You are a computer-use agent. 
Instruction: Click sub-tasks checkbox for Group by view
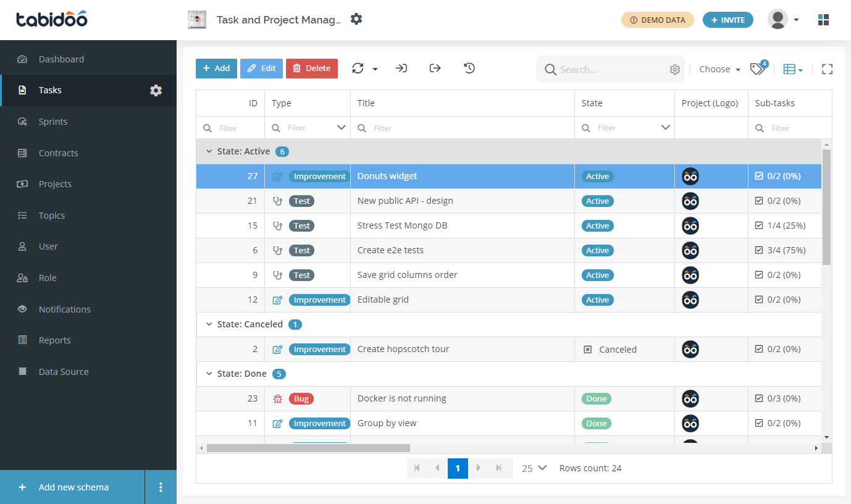(x=759, y=423)
